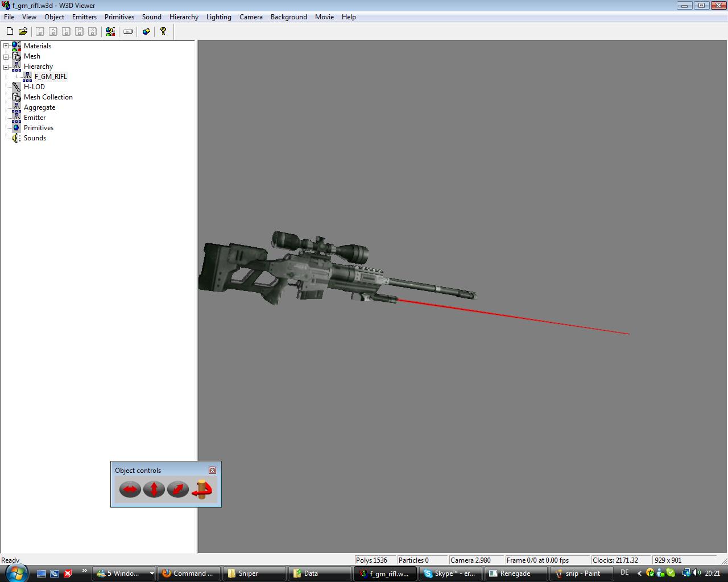728x582 pixels.
Task: Click the globe with plus toolbar icon
Action: pos(146,31)
